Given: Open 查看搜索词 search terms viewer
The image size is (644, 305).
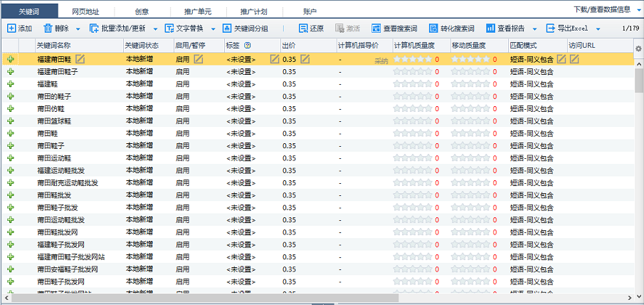Looking at the screenshot, I should point(376,29).
